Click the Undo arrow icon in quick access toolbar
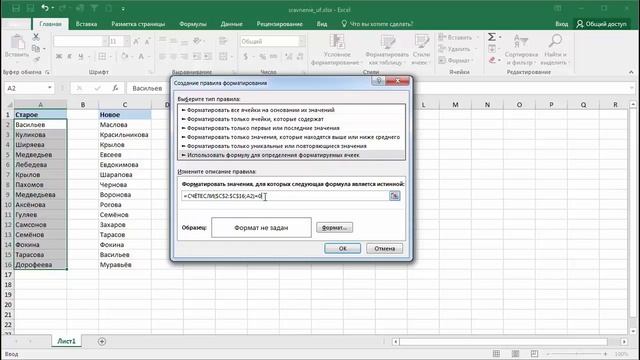Screen dimensions: 640x360 click(x=44, y=8)
